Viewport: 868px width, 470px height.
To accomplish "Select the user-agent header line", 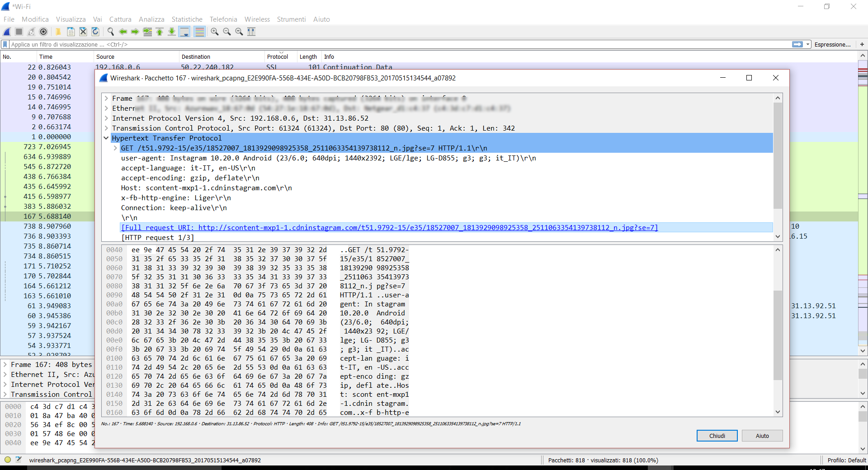I will click(328, 158).
